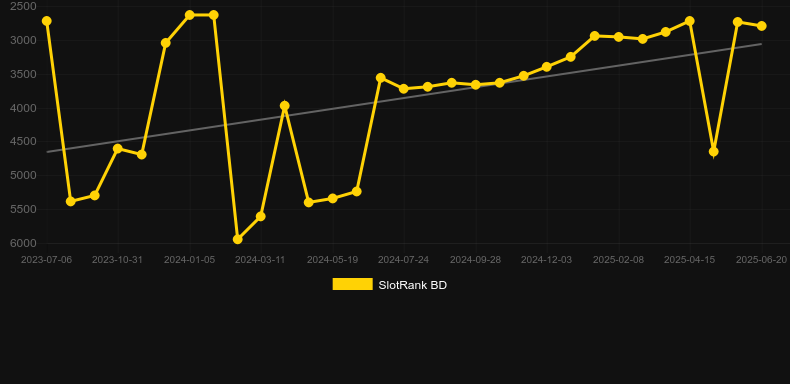Select the data point at 2024-07-24
This screenshot has width=790, height=384.
tap(404, 89)
